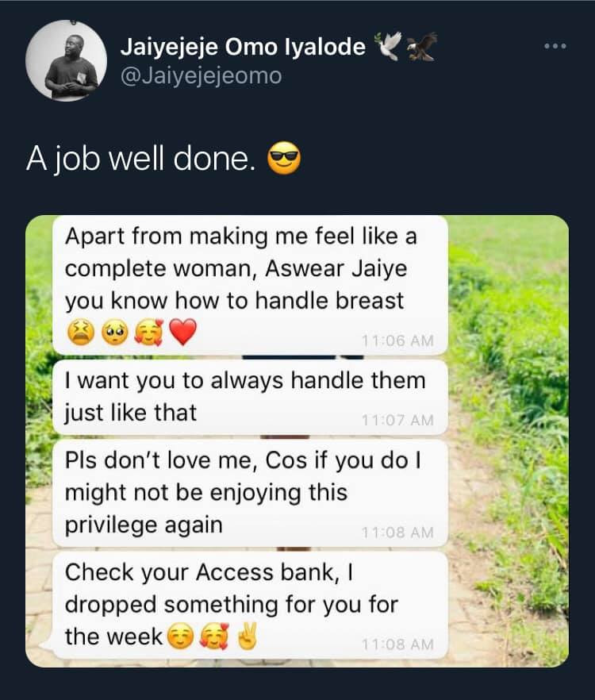Click the author's profile avatar photo
595x700 pixels.
66,60
